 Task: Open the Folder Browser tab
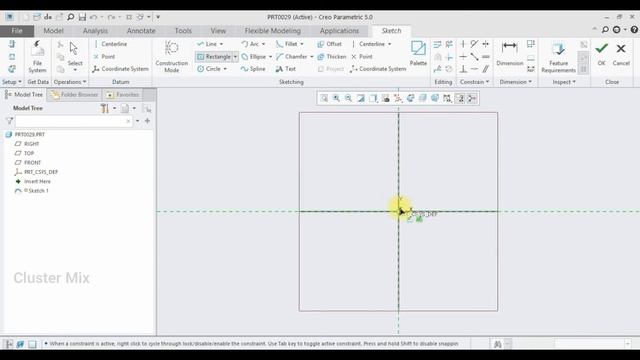pyautogui.click(x=75, y=95)
